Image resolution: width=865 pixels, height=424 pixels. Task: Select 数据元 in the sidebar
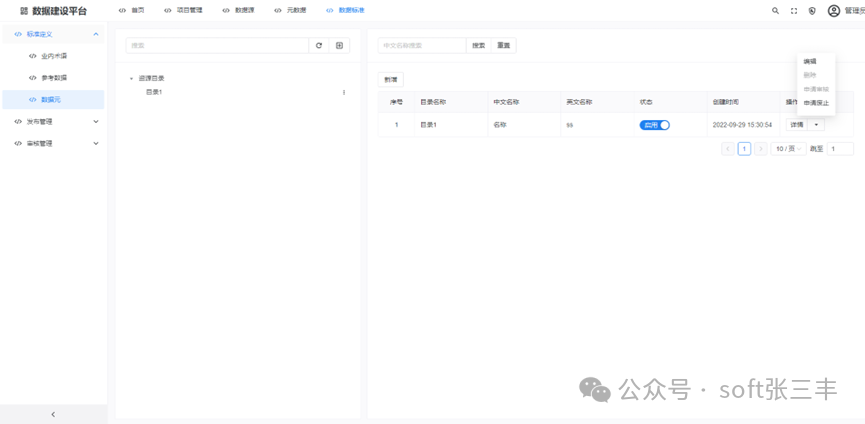54,100
